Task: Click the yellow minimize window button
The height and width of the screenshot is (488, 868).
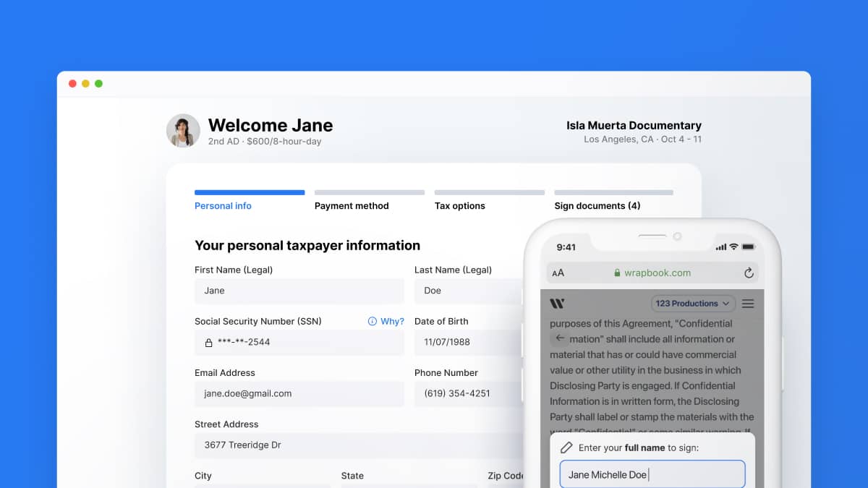Action: 85,84
